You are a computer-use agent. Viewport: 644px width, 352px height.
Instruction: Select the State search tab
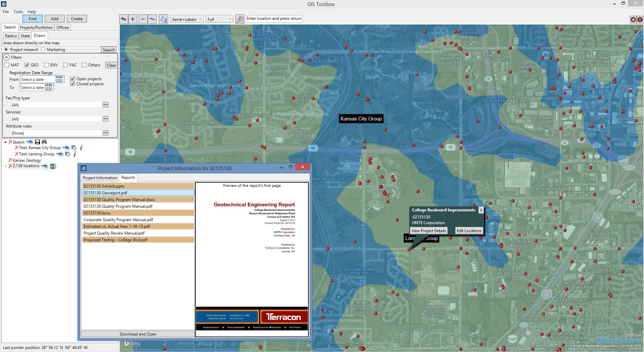point(25,36)
